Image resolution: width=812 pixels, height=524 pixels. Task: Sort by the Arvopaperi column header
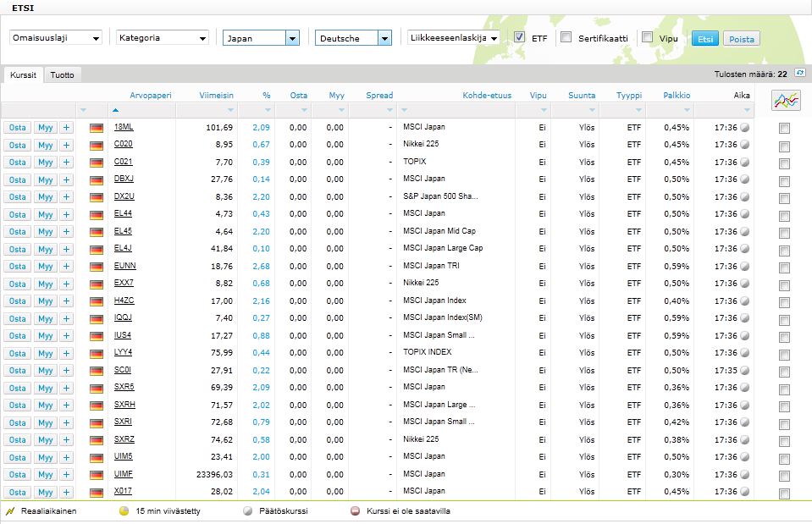click(x=150, y=96)
